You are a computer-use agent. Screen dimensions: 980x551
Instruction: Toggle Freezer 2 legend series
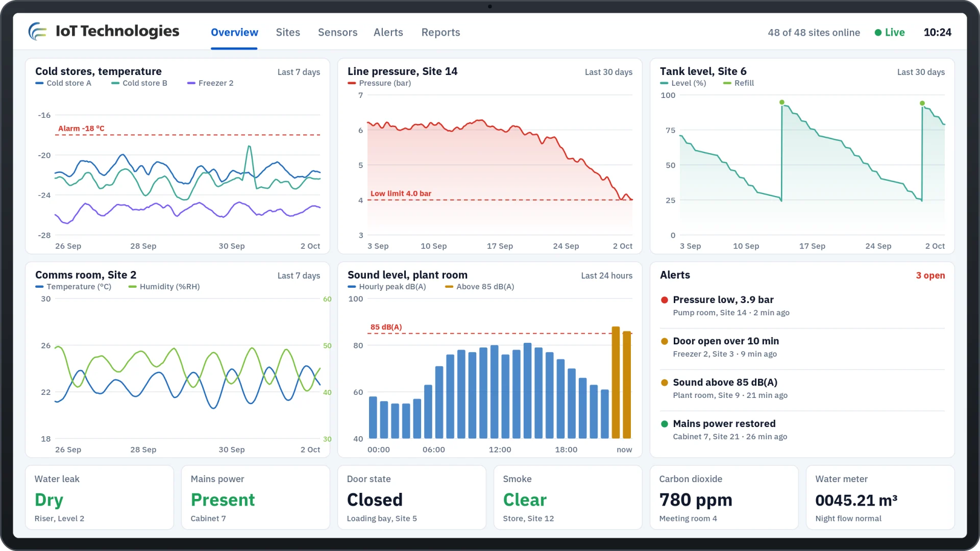pyautogui.click(x=210, y=83)
